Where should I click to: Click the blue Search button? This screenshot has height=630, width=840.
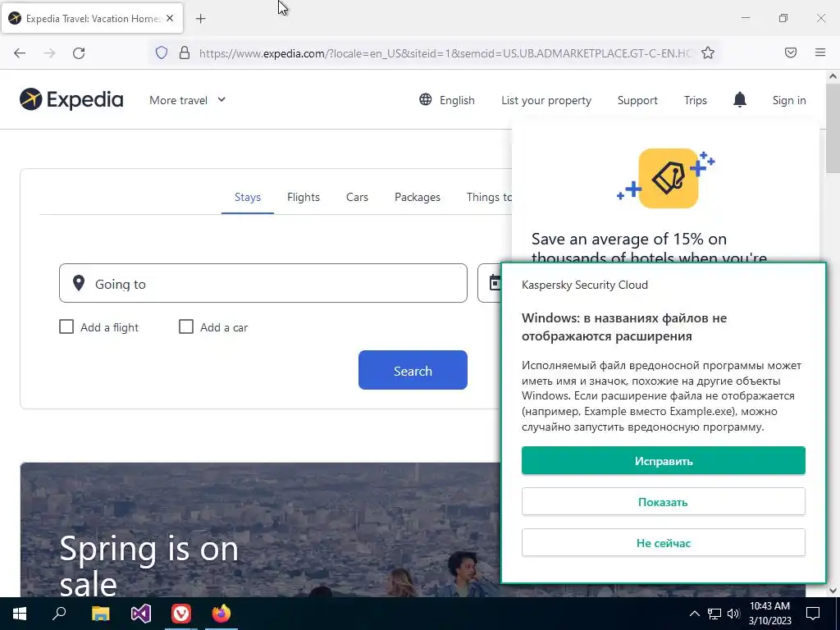413,370
